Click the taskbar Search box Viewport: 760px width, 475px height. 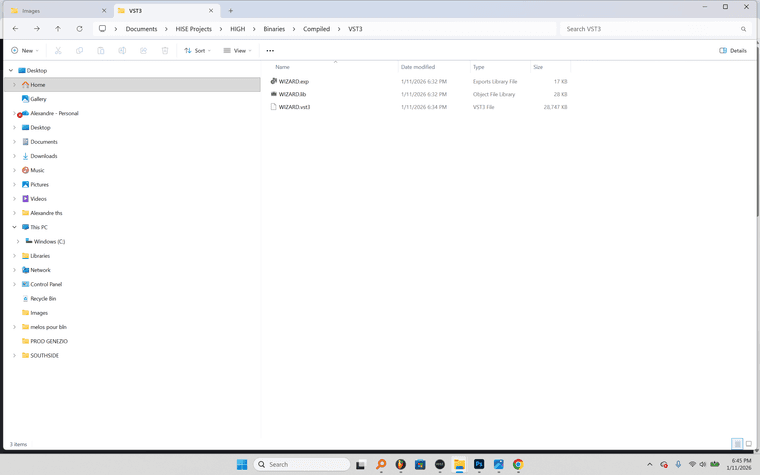point(301,464)
